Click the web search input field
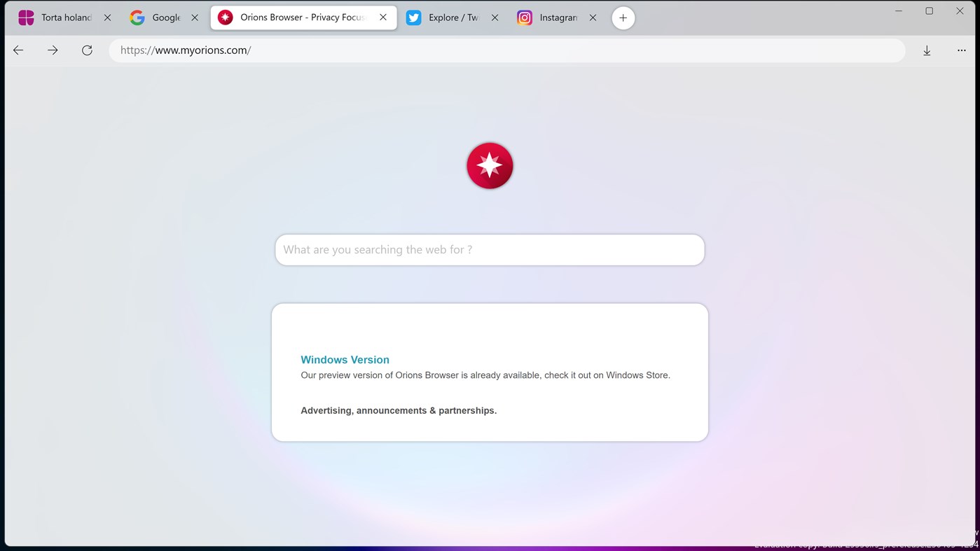980x551 pixels. pos(489,249)
